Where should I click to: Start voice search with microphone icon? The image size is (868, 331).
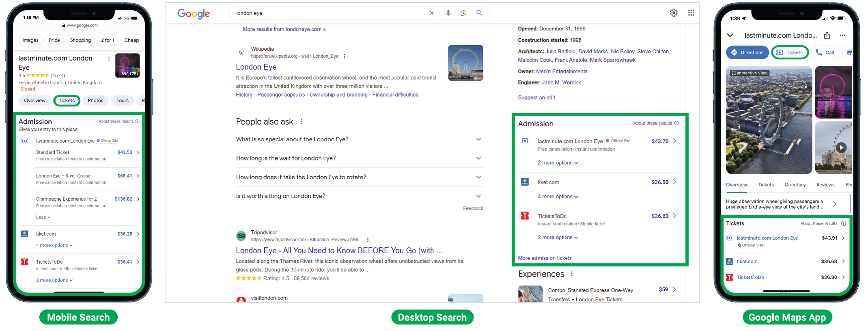pos(448,13)
